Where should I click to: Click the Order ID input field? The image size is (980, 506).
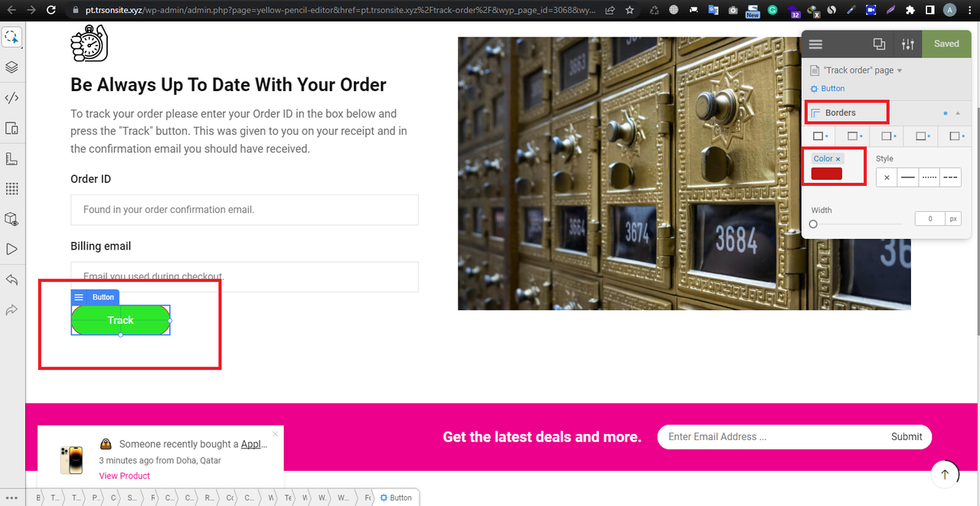click(244, 210)
